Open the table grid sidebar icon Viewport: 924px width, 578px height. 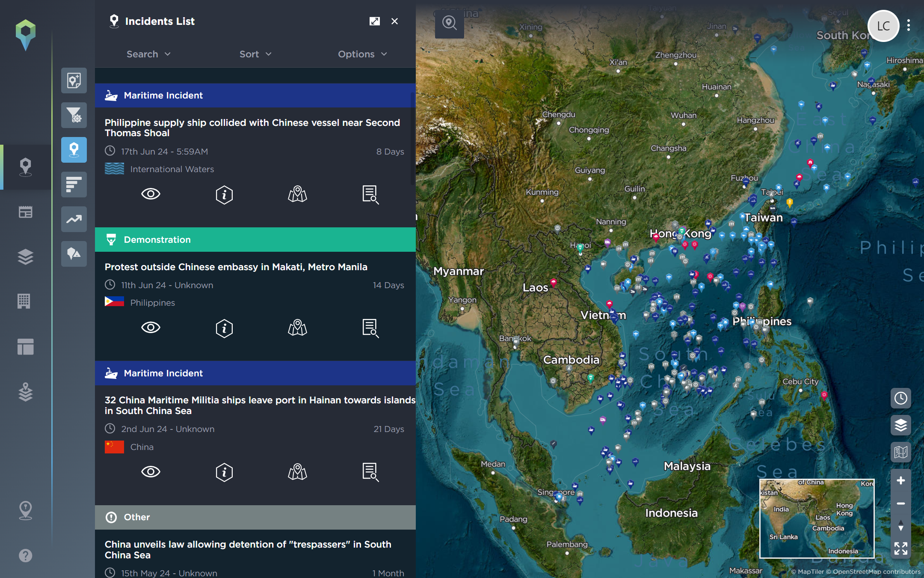point(26,212)
